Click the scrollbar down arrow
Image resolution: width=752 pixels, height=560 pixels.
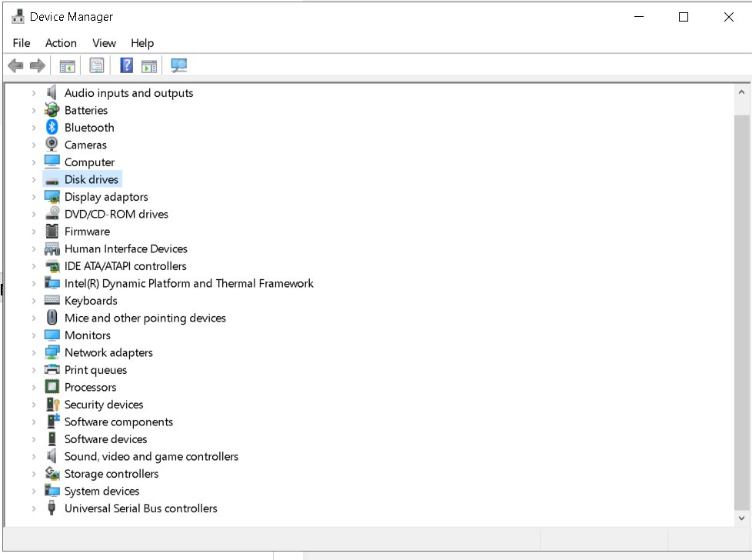pos(741,518)
